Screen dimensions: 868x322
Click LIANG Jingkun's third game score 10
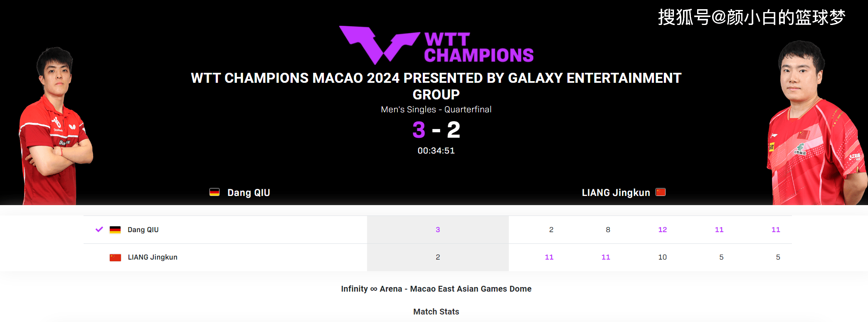[662, 257]
